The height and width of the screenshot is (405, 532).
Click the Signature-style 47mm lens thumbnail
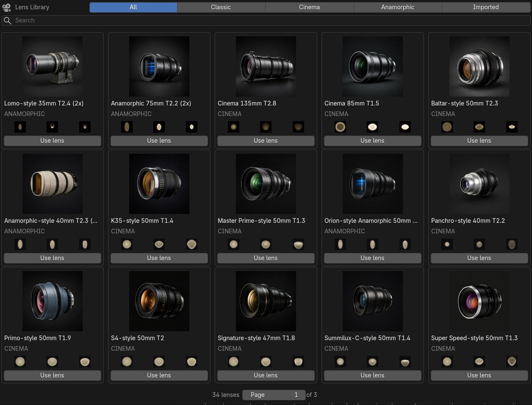[266, 301]
